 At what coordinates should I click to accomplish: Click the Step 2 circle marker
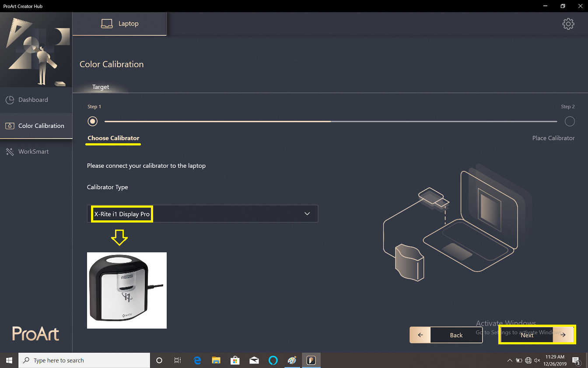click(x=570, y=121)
